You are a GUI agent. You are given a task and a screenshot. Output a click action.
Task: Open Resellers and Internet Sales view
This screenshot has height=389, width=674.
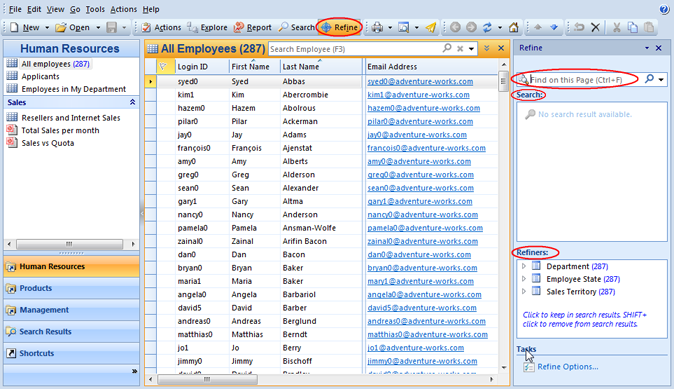(71, 118)
